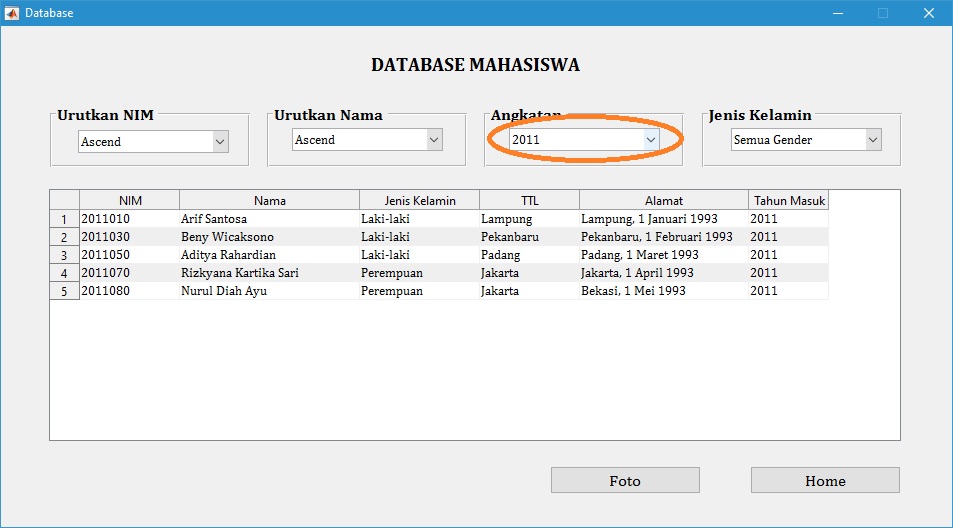This screenshot has height=528, width=953.
Task: Open the Urutkan NIM dropdown
Action: click(x=153, y=142)
